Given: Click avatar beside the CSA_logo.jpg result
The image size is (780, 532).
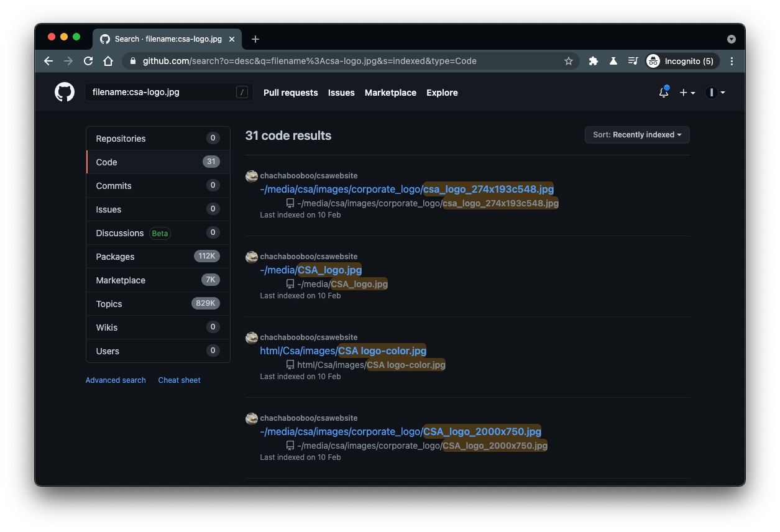Looking at the screenshot, I should pos(252,257).
